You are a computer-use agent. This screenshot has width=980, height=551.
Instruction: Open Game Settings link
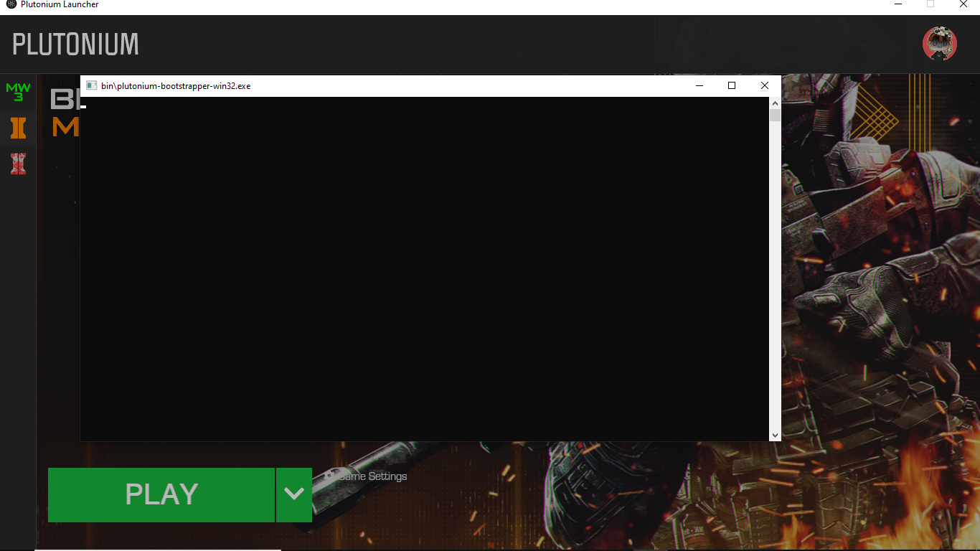(x=365, y=476)
